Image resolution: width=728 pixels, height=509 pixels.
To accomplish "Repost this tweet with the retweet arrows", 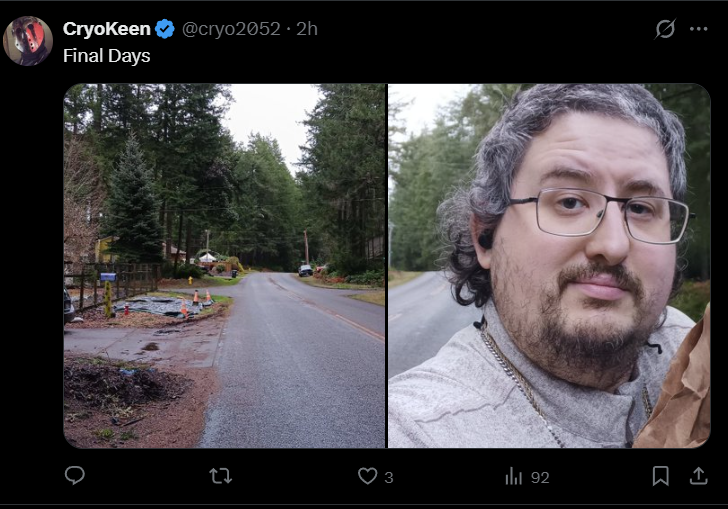I will tap(221, 476).
